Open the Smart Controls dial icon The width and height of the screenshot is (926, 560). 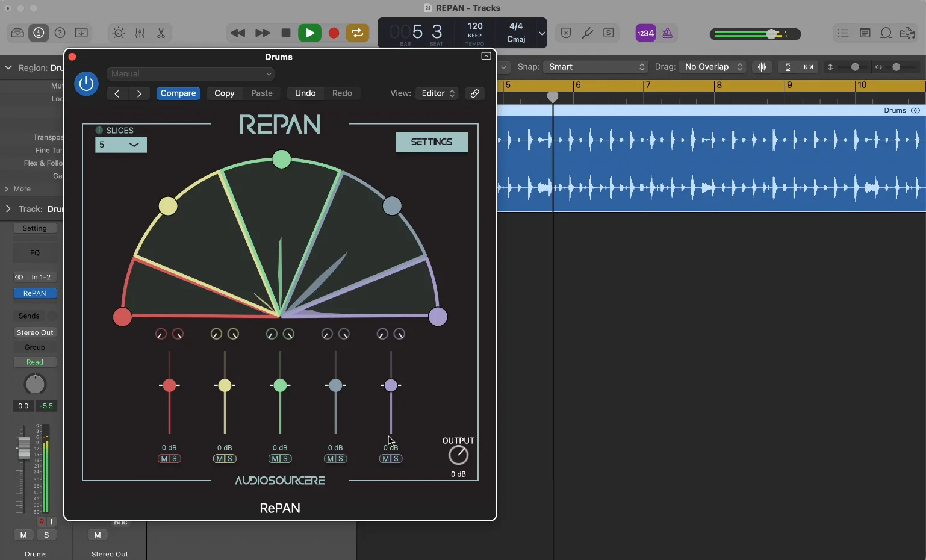[119, 33]
